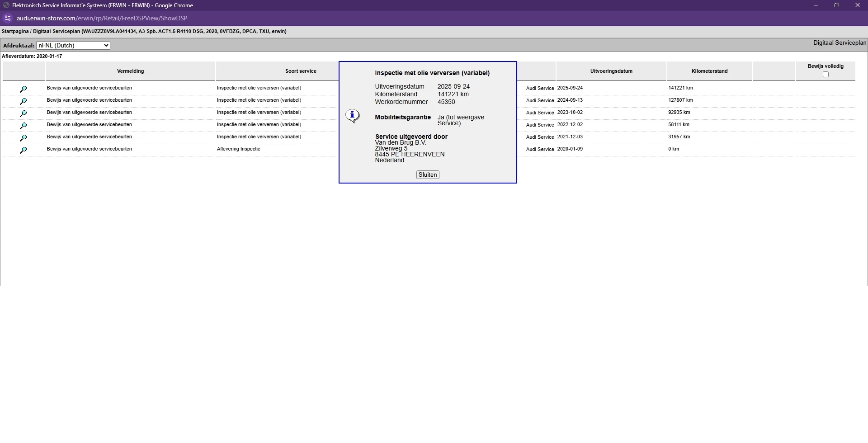Image resolution: width=868 pixels, height=443 pixels.
Task: Open details for the 2025-09-24 service entry
Action: (24, 89)
